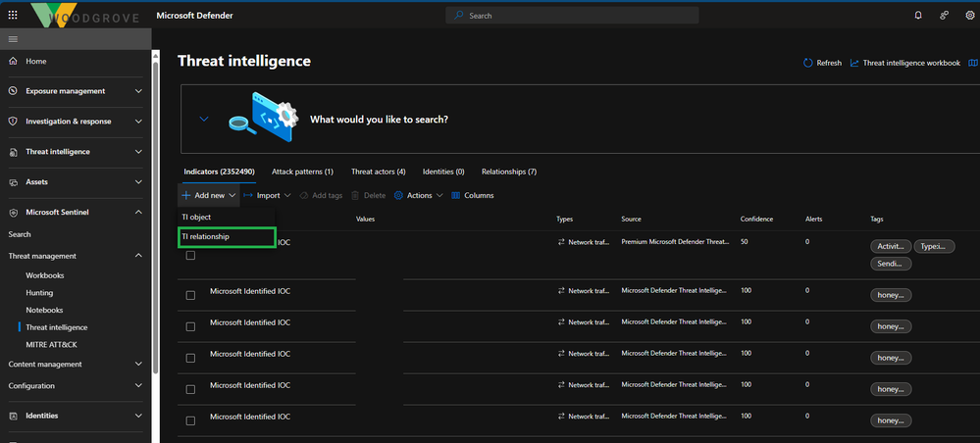The image size is (980, 443).
Task: Expand the Assets chevron
Action: click(138, 182)
